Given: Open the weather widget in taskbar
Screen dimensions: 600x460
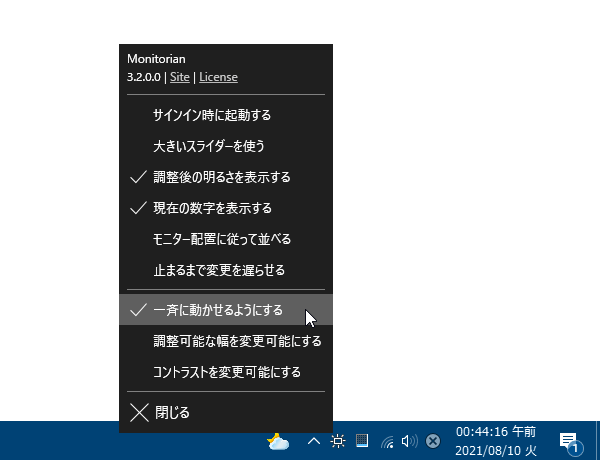Looking at the screenshot, I should (278, 442).
